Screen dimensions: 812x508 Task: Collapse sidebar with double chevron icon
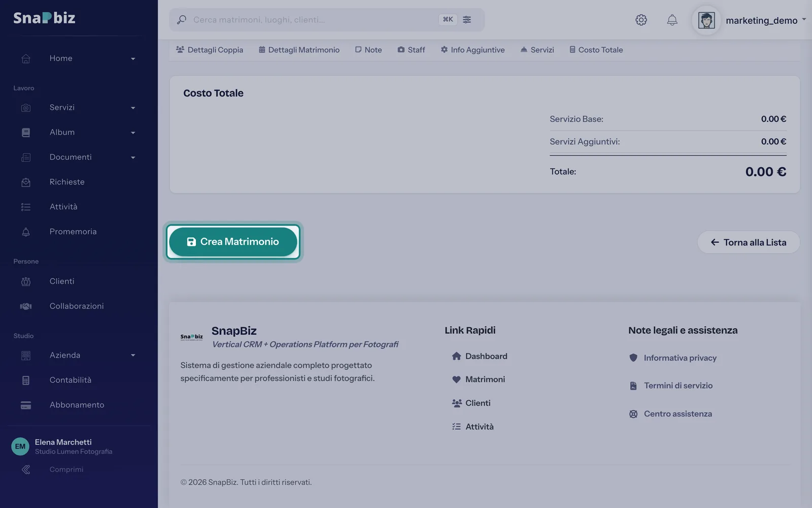coord(26,470)
